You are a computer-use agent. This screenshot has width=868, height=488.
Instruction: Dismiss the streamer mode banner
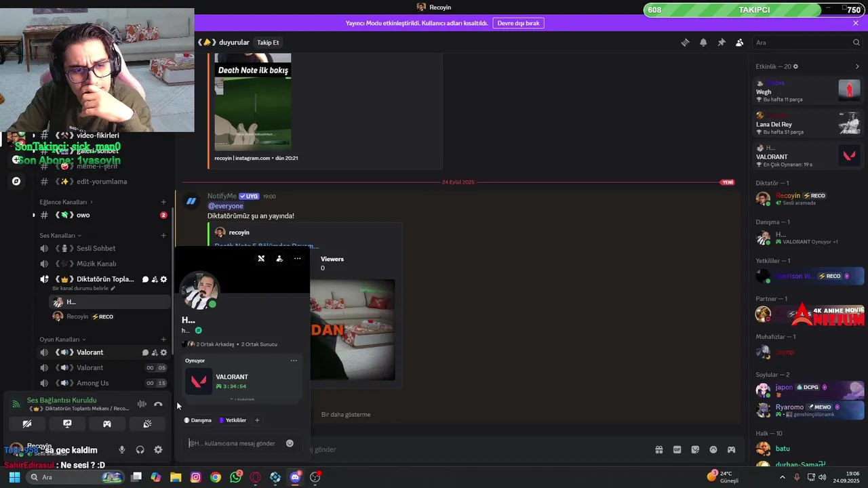pos(856,23)
